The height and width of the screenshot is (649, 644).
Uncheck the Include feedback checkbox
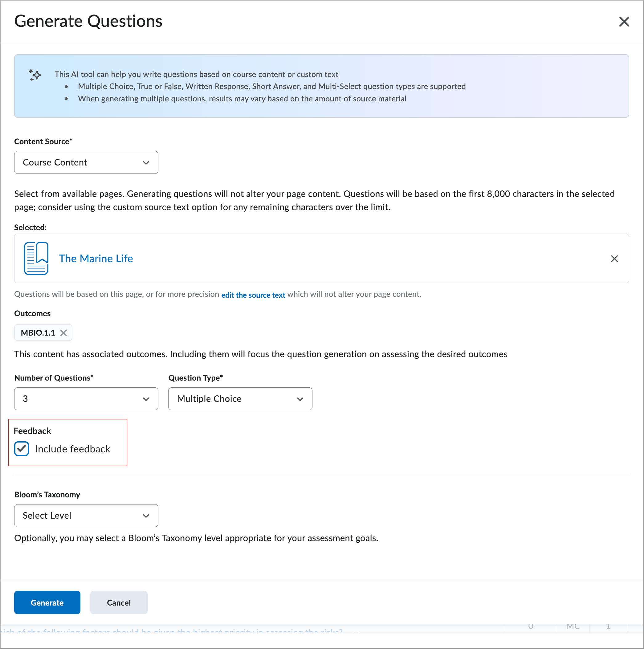(x=22, y=449)
